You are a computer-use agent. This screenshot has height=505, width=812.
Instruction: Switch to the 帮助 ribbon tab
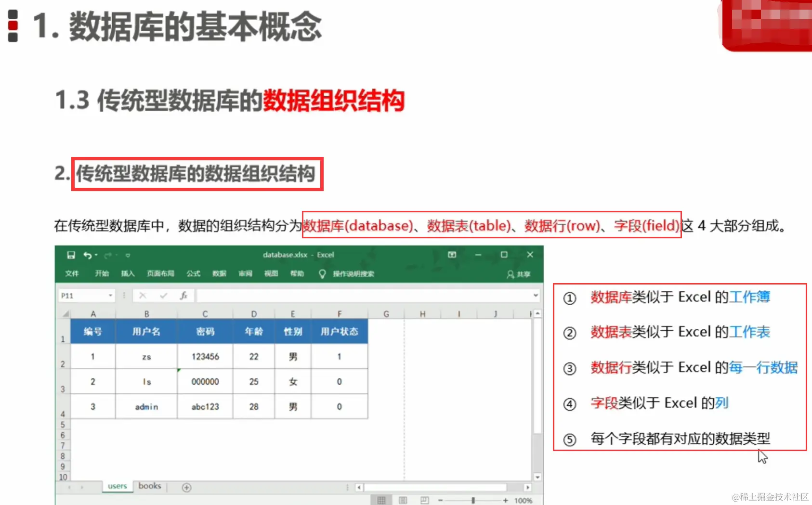click(x=297, y=273)
